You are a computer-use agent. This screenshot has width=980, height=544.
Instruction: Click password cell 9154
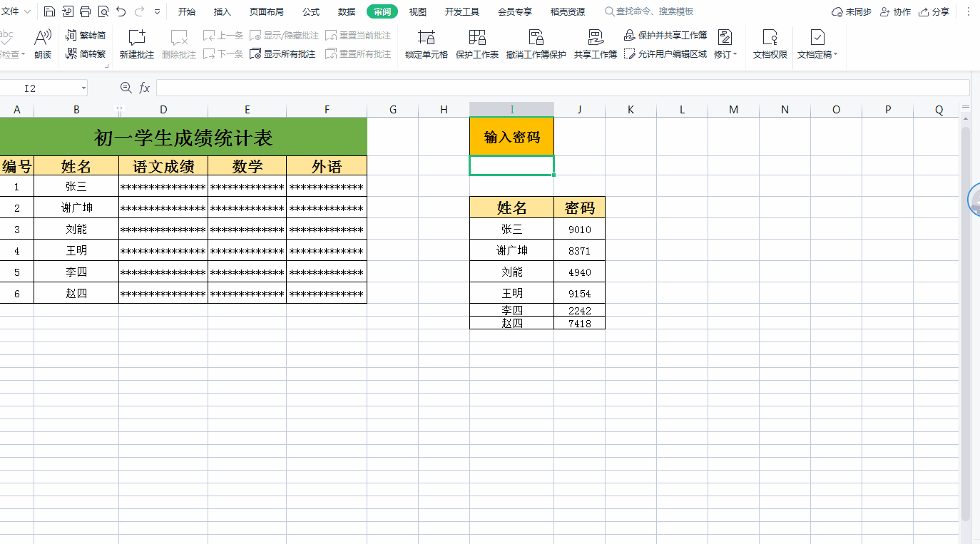[x=580, y=294]
